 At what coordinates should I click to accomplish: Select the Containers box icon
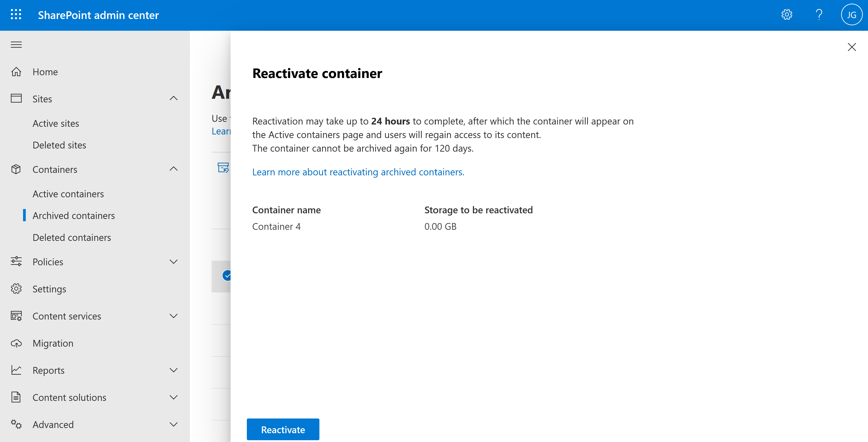pos(16,169)
